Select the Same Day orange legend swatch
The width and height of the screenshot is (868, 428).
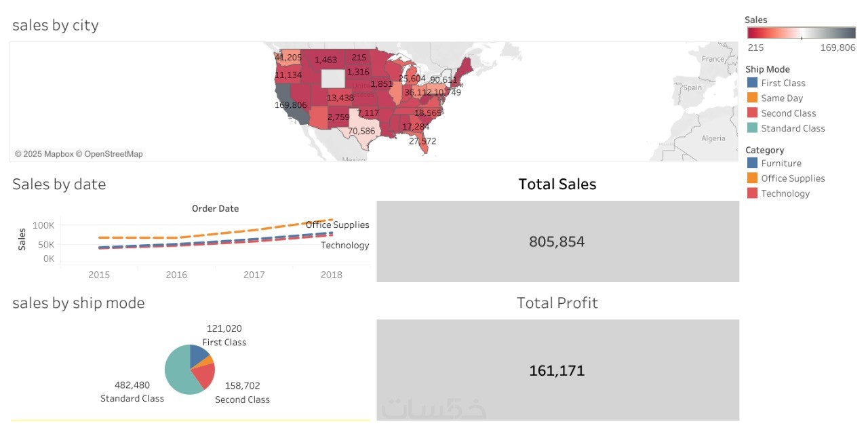pyautogui.click(x=752, y=98)
